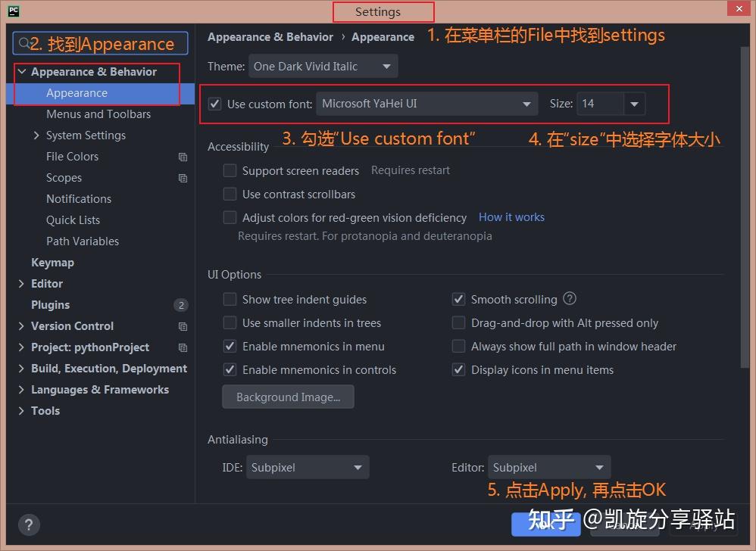Expand the Tools tree node
The width and height of the screenshot is (756, 551).
(x=21, y=411)
